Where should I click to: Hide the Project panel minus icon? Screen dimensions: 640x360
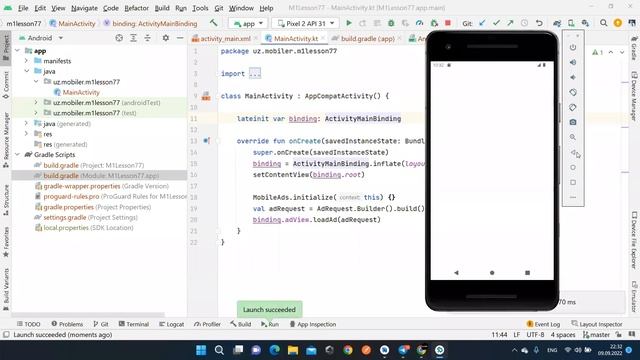[180, 38]
